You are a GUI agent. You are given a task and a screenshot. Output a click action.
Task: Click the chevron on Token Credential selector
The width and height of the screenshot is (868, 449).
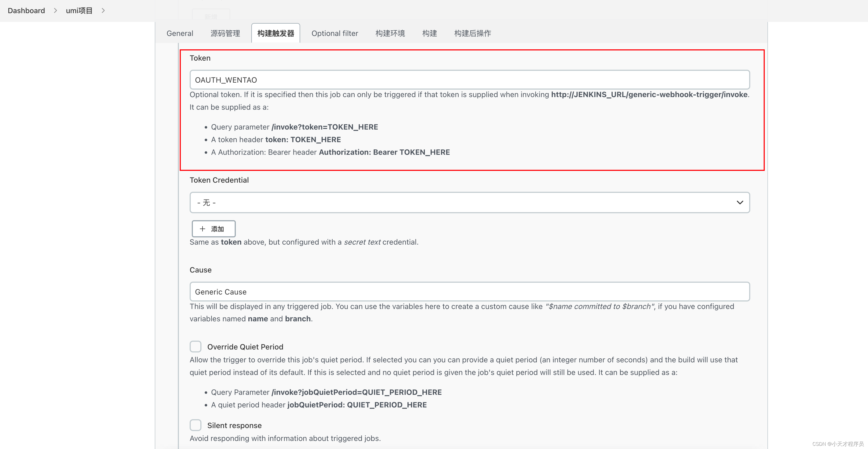pos(740,202)
